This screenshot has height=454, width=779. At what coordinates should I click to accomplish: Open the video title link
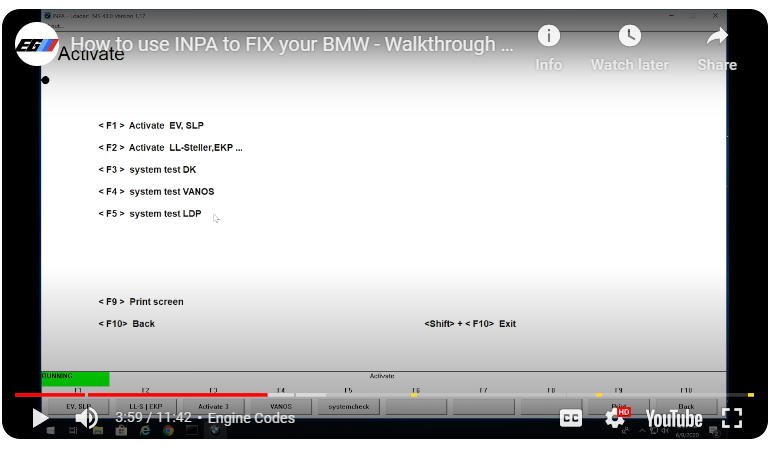point(292,44)
